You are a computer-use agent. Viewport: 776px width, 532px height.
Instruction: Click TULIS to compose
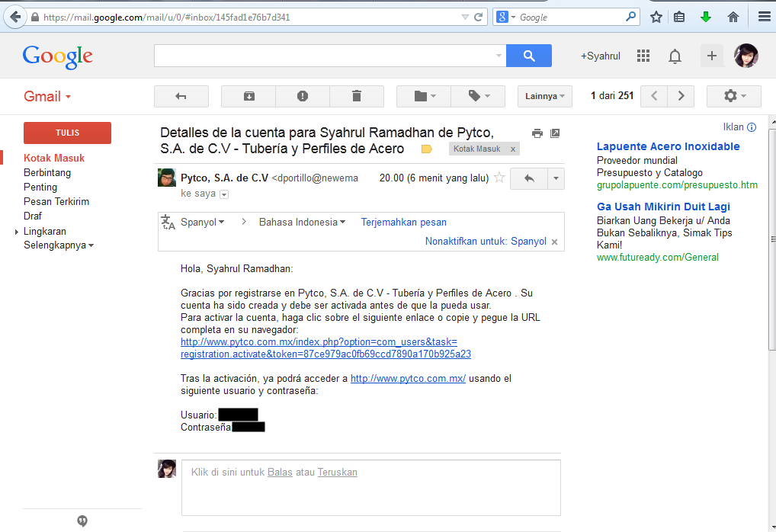[67, 133]
